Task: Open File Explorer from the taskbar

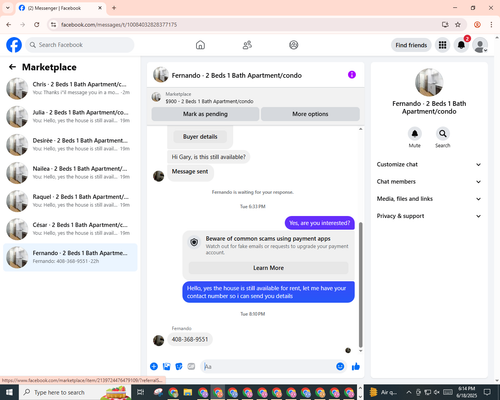Action: pos(188,392)
